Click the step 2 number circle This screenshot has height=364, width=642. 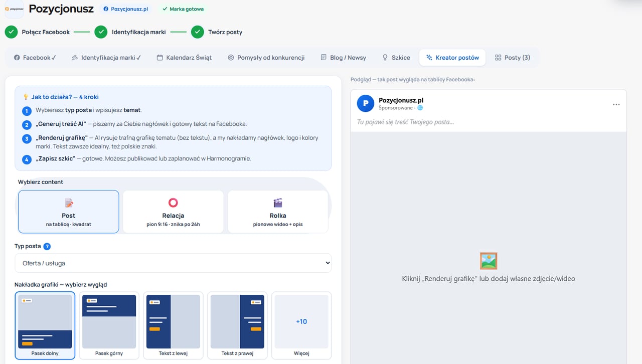pos(27,125)
